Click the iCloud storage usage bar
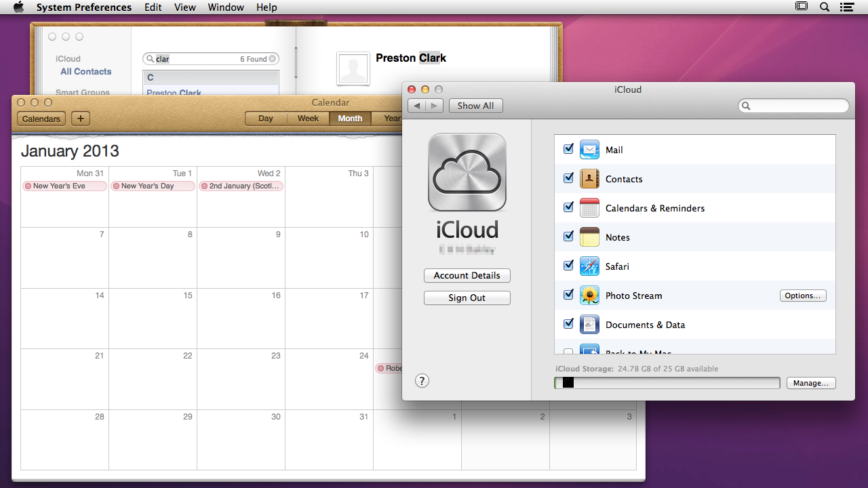The width and height of the screenshot is (868, 488). click(667, 383)
